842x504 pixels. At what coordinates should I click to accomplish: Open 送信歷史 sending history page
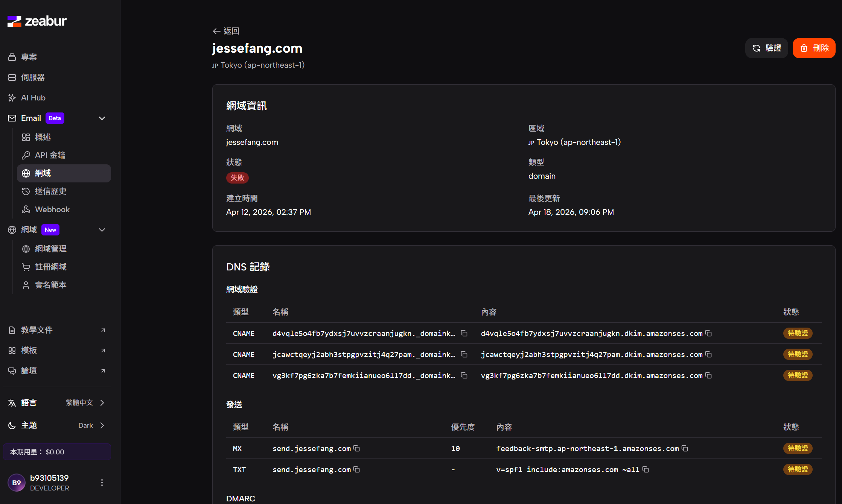50,191
